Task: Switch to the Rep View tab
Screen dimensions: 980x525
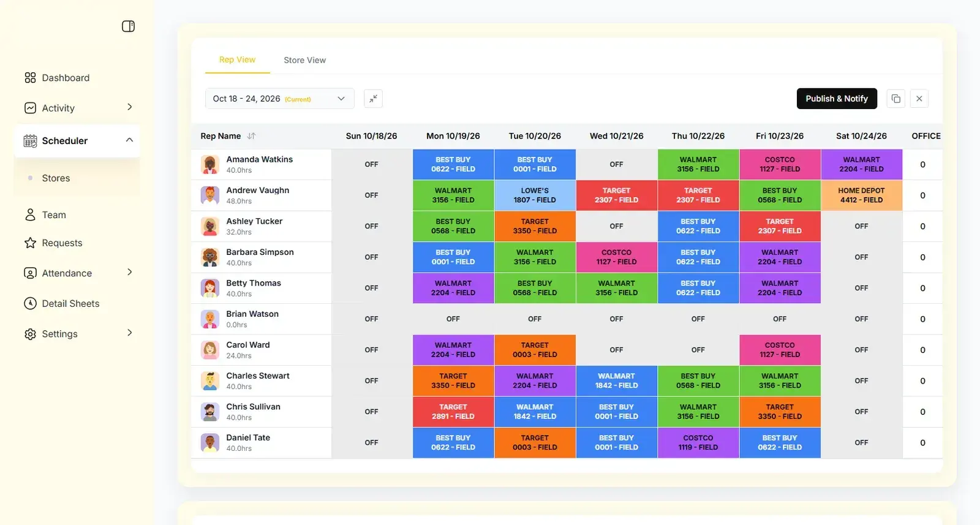Action: (237, 60)
